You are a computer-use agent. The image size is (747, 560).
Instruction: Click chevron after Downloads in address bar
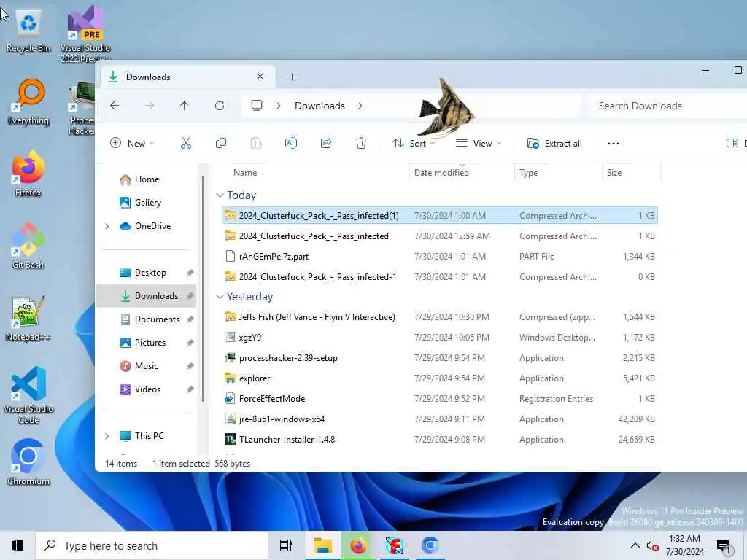click(x=360, y=106)
